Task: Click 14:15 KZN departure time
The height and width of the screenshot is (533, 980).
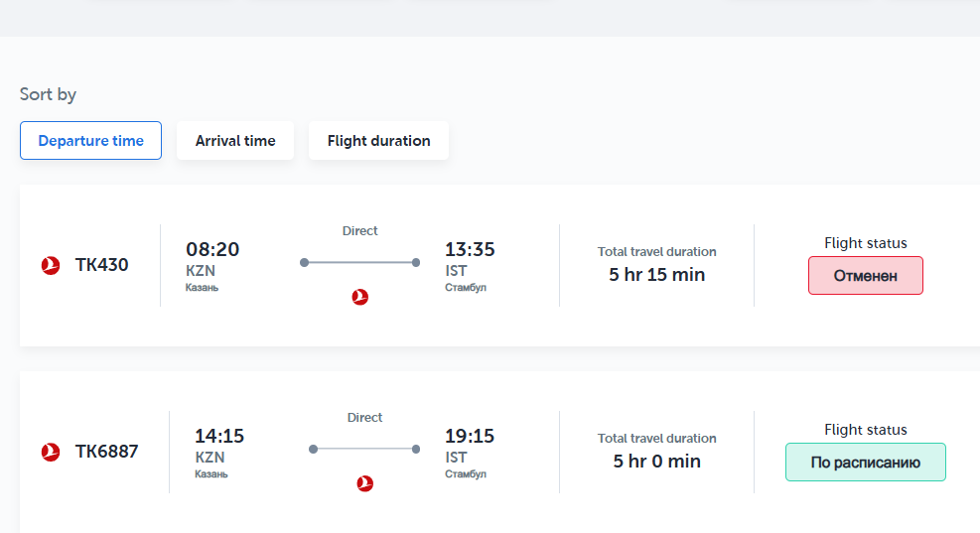Action: coord(219,436)
